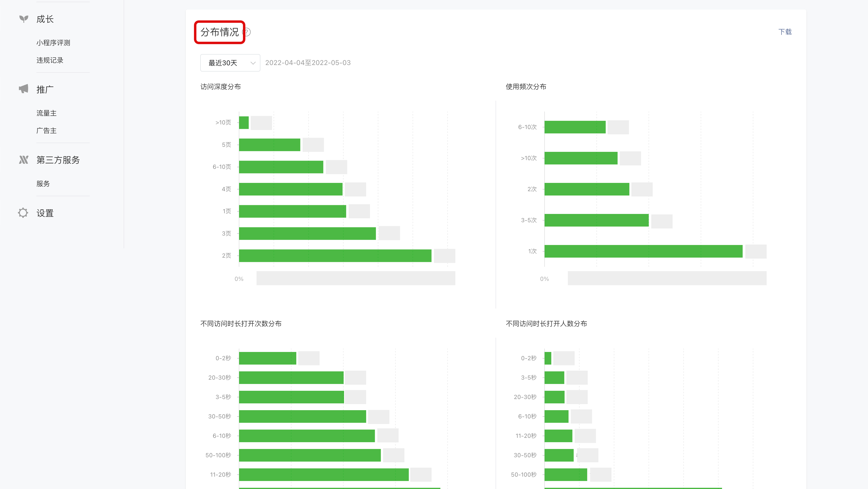Click the 20-30秒 bar in 打开次数分布
This screenshot has width=868, height=489.
(291, 377)
